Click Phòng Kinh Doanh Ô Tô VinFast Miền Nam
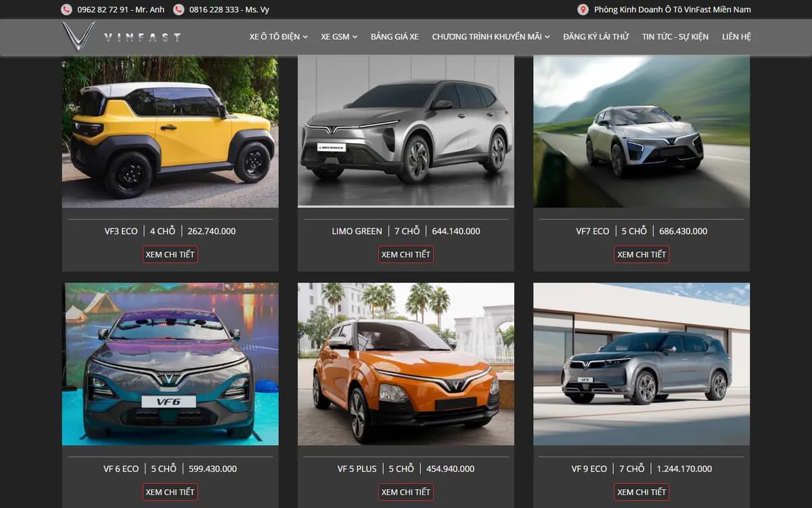Screen dimensions: 812x508 pos(673,9)
